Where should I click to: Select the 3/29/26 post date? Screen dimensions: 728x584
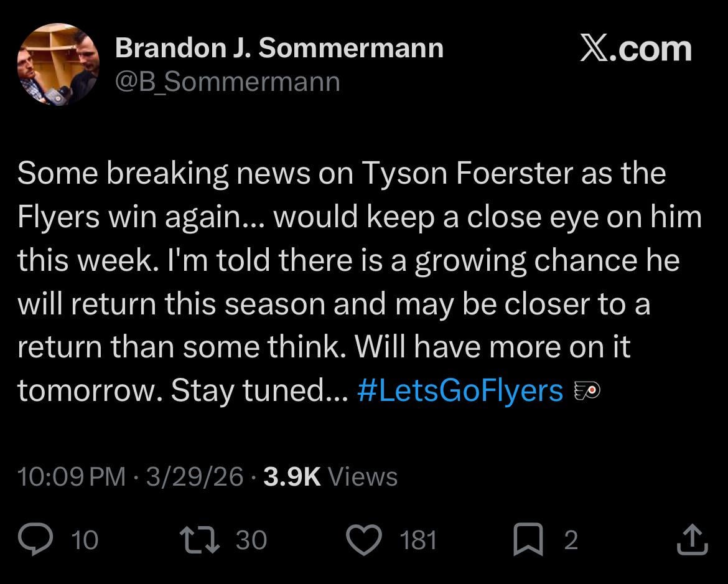click(x=194, y=477)
